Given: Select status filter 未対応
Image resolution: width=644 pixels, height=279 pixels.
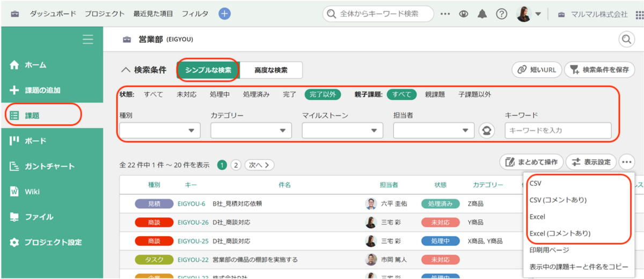Looking at the screenshot, I should pyautogui.click(x=187, y=94).
